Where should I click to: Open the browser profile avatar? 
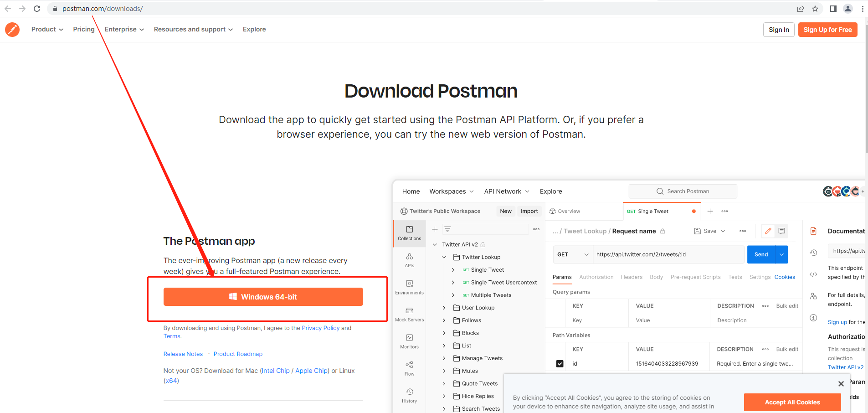[848, 9]
